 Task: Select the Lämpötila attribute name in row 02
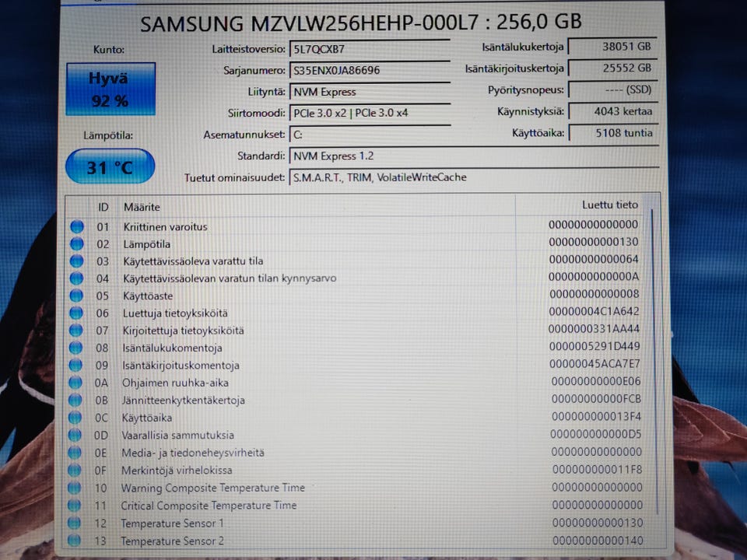coord(147,244)
